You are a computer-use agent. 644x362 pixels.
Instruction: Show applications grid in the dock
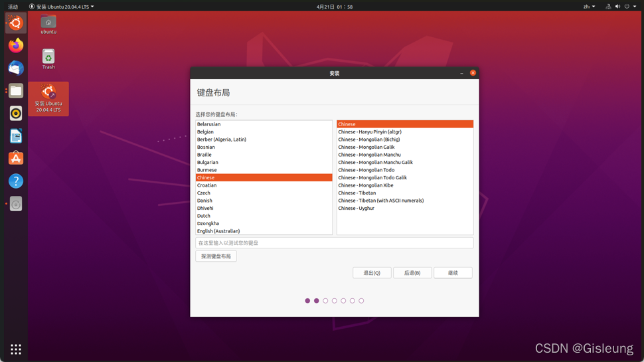pos(16,349)
